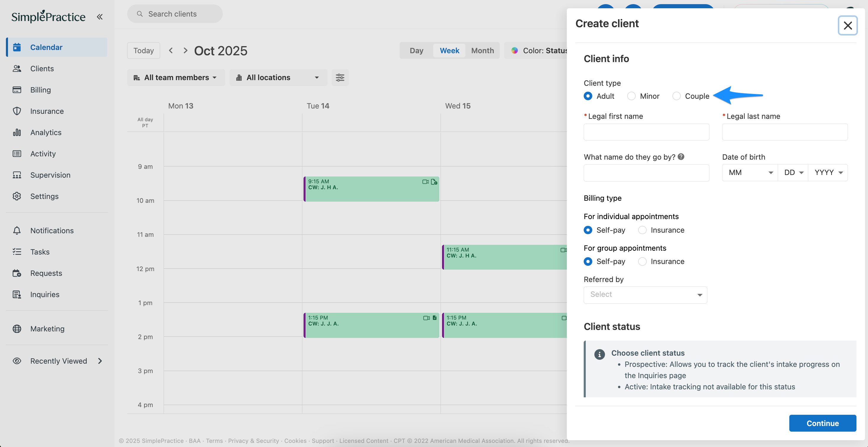Open the Terms footer link
This screenshot has width=868, height=447.
[x=214, y=440]
